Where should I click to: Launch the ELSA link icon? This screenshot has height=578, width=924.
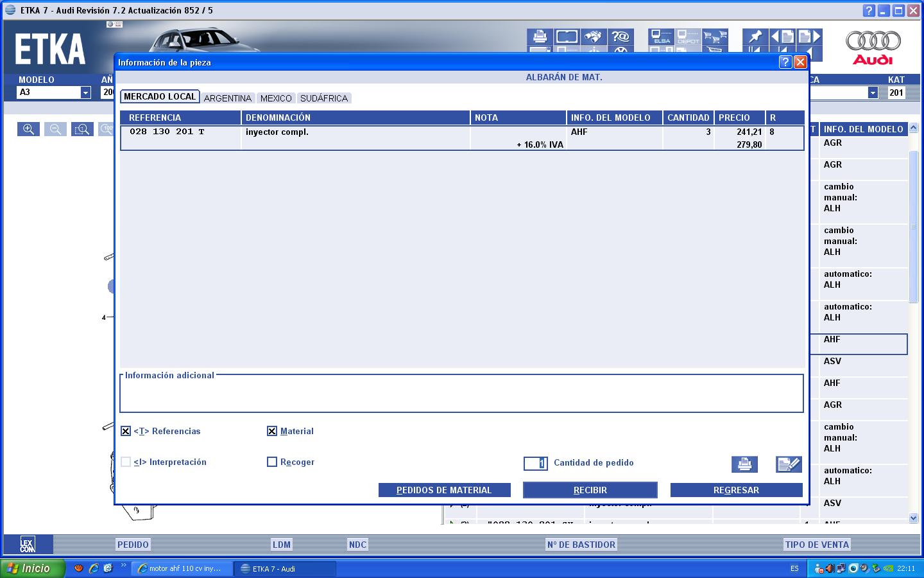point(662,37)
